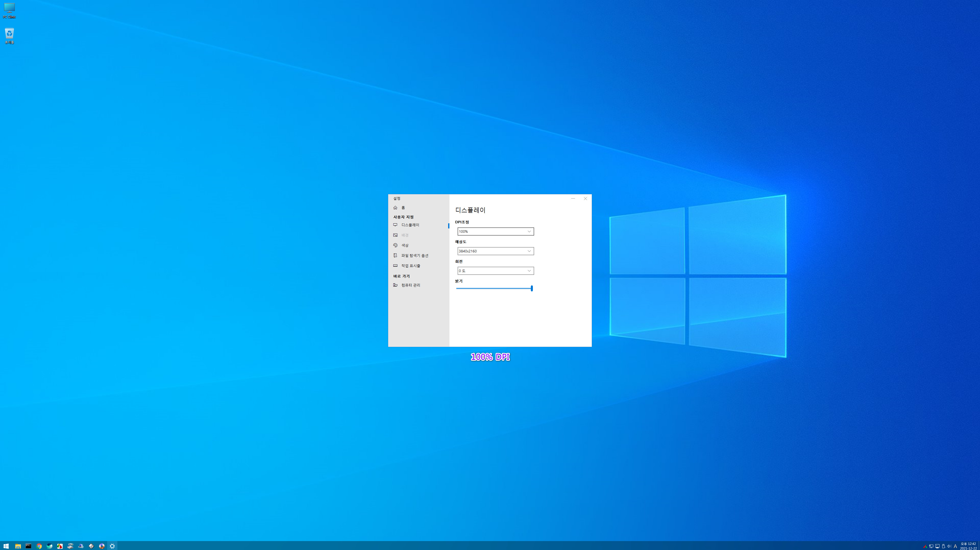Click the disk drive tool taskbar icon
Screen dimensions: 980x550
(x=70, y=546)
